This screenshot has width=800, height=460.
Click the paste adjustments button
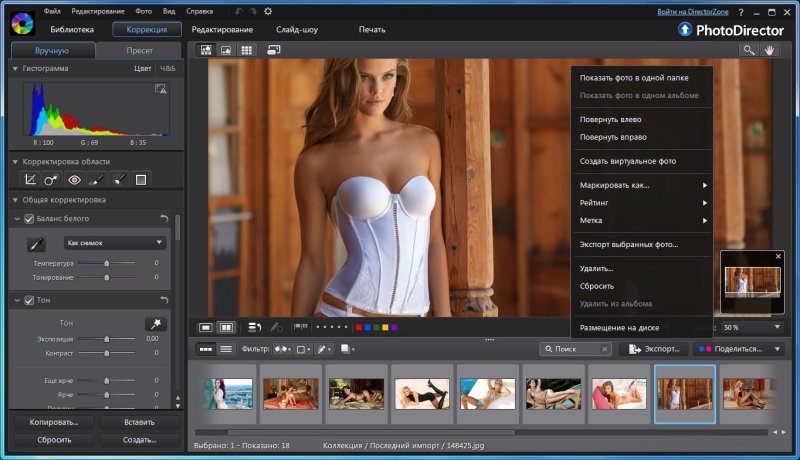tap(139, 422)
